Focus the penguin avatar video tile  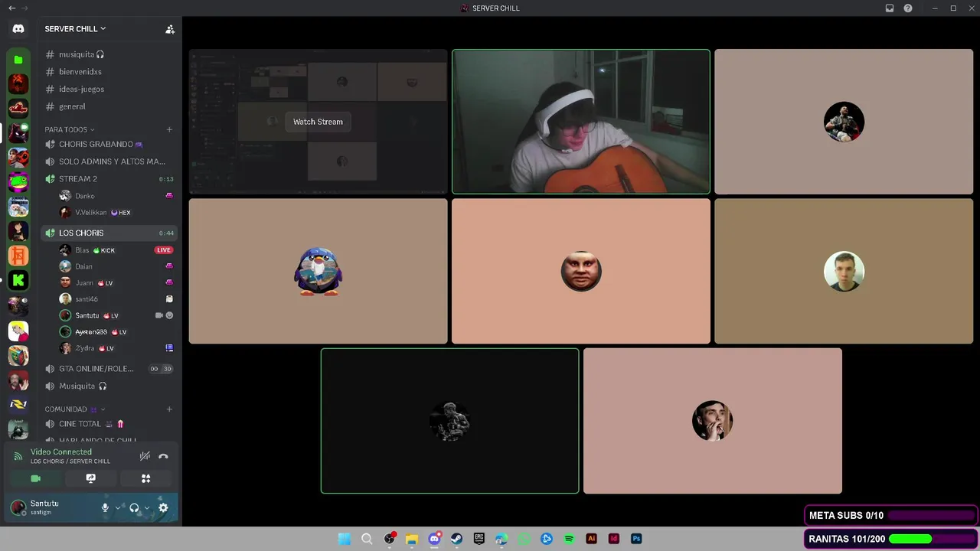(318, 271)
